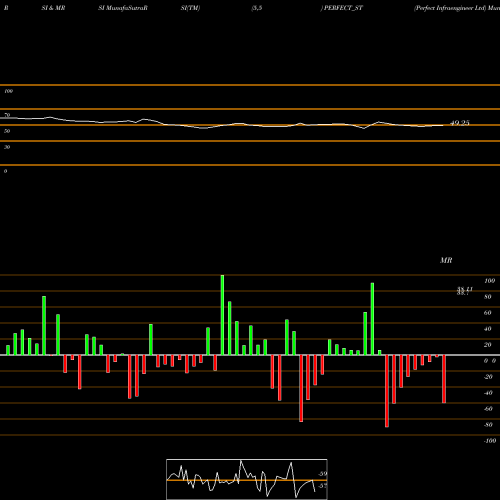Screen dimensions: 500x500
Task: Click the mini overview chart thumbnail
Action: [x=247, y=479]
